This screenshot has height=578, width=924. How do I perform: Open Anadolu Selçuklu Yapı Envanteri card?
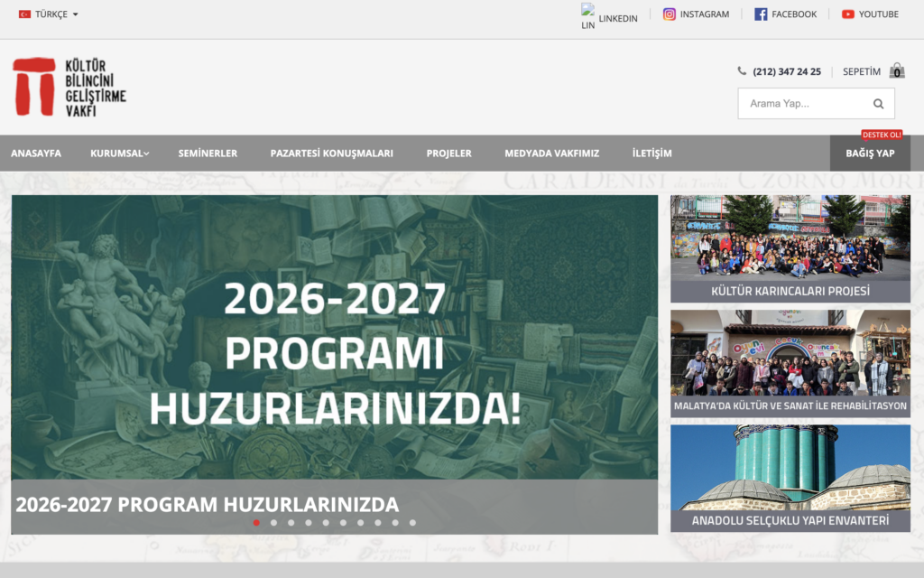tap(790, 479)
